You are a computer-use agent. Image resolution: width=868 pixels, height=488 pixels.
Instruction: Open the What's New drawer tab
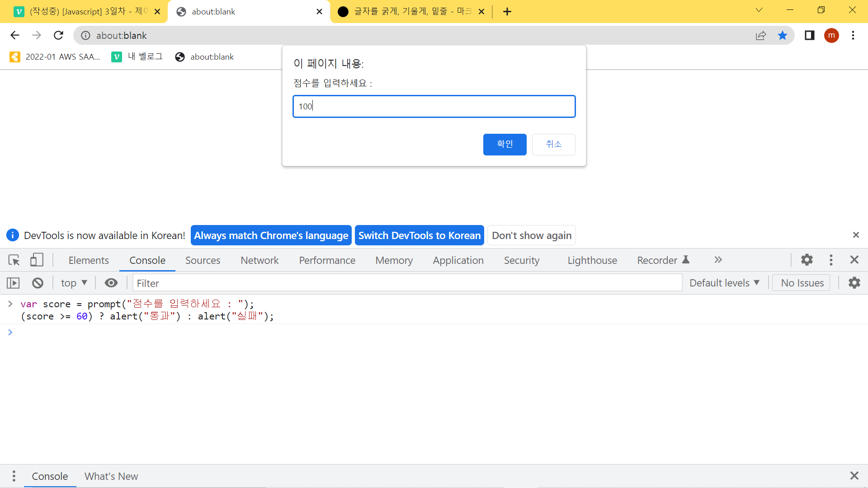[111, 476]
